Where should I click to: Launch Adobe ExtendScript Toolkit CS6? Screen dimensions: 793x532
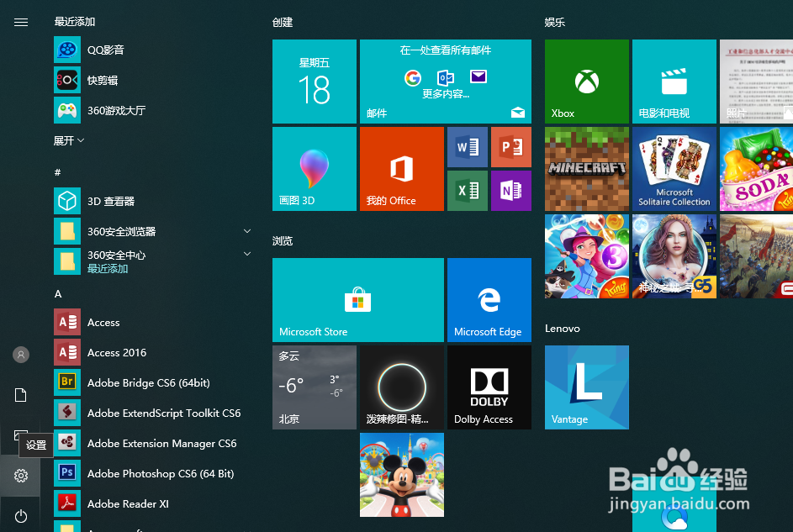pyautogui.click(x=151, y=413)
